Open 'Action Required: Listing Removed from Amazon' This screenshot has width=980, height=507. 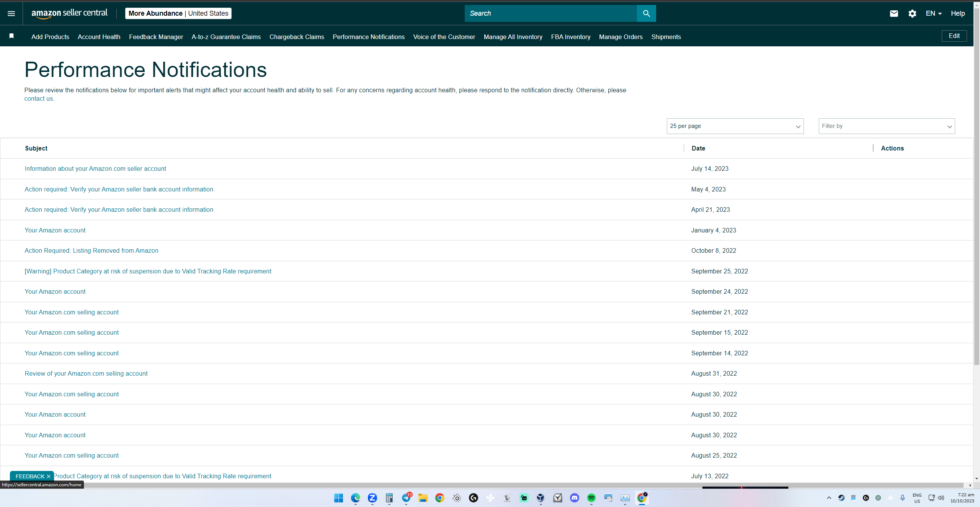click(91, 250)
